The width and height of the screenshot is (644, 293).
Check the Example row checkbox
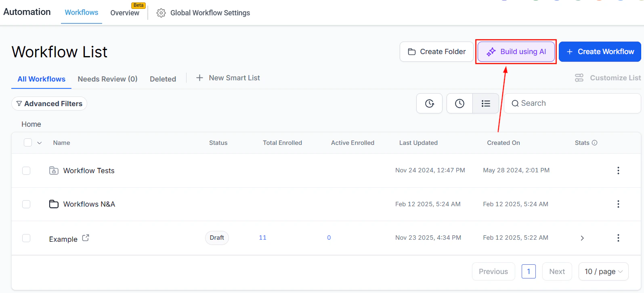(x=26, y=238)
